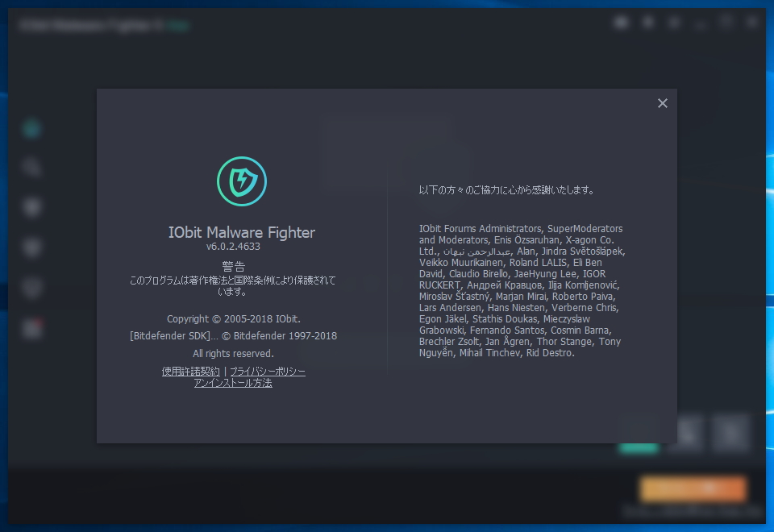This screenshot has width=774, height=532.
Task: Select the Home icon in the left sidebar
Action: point(31,129)
